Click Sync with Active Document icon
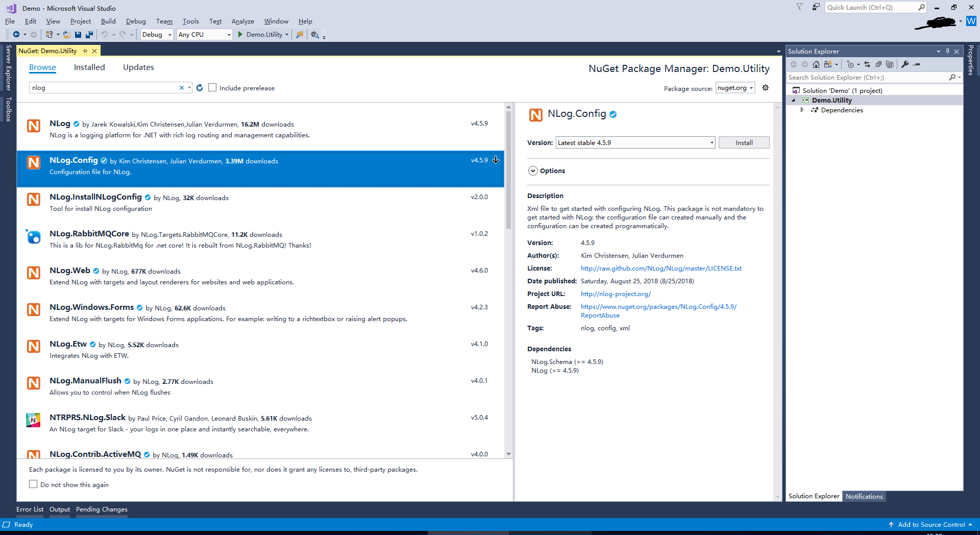Screen dimensions: 980x535 click(x=867, y=64)
